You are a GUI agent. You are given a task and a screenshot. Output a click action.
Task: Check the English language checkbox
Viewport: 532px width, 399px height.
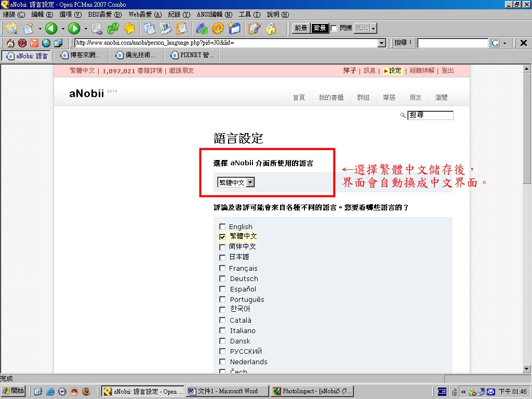pyautogui.click(x=222, y=227)
